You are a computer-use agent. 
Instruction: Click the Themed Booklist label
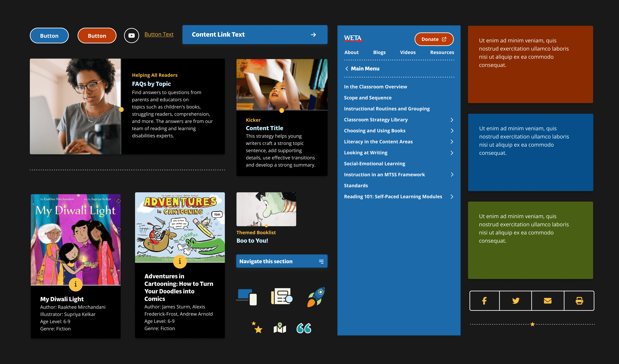click(256, 232)
